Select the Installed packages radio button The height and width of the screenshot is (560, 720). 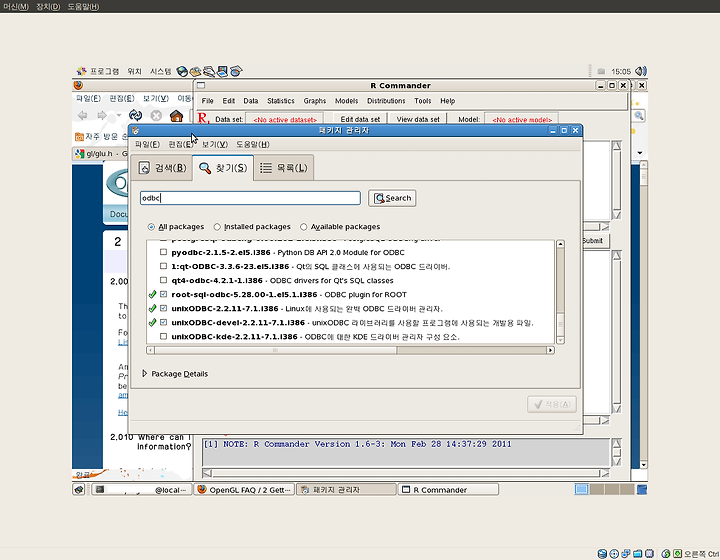coord(217,227)
